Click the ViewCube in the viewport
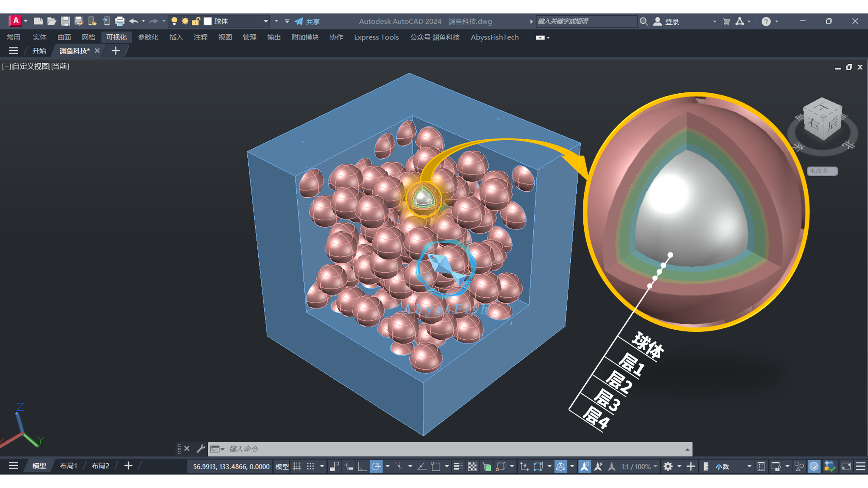The width and height of the screenshot is (868, 488). coord(822,119)
